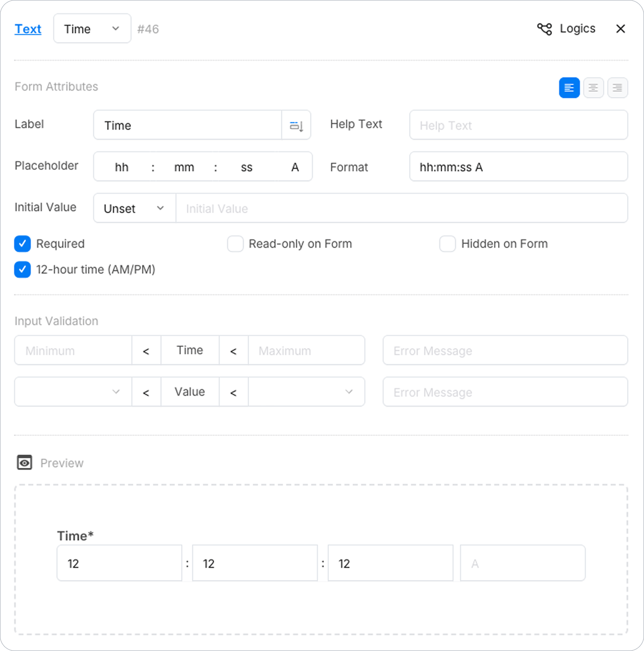This screenshot has width=644, height=651.
Task: Click the preview seconds field
Action: [391, 563]
